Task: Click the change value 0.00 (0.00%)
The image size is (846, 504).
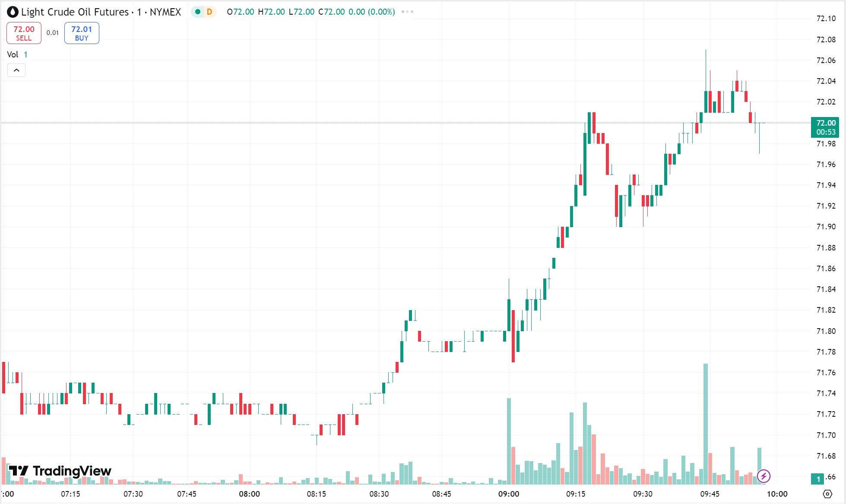Action: coord(372,12)
